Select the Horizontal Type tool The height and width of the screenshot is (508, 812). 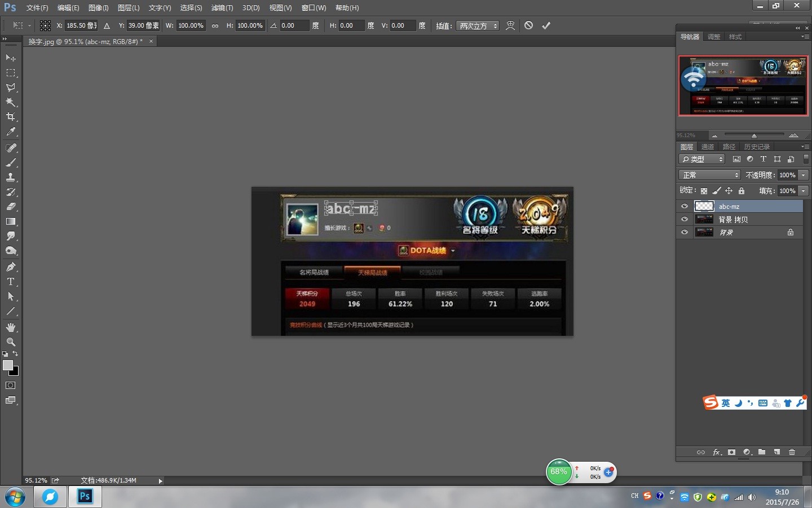[x=11, y=282]
